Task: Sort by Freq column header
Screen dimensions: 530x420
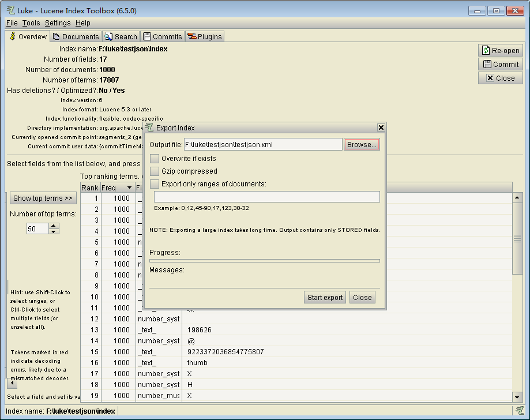Action: 118,187
